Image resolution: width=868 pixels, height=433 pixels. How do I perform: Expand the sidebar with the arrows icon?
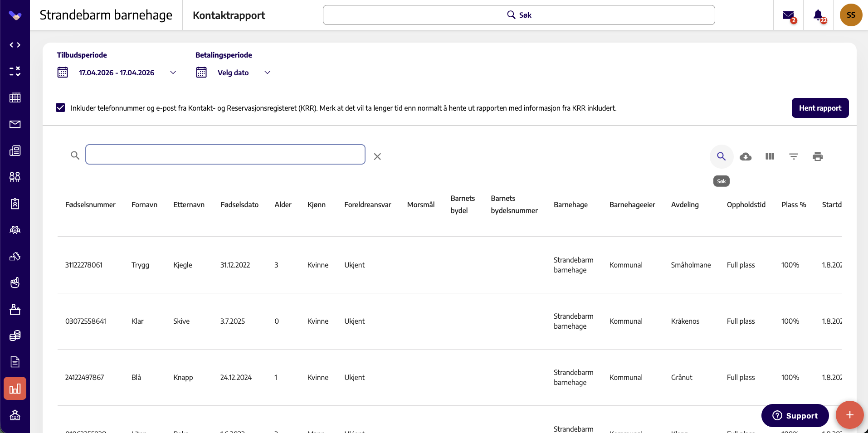coord(15,45)
